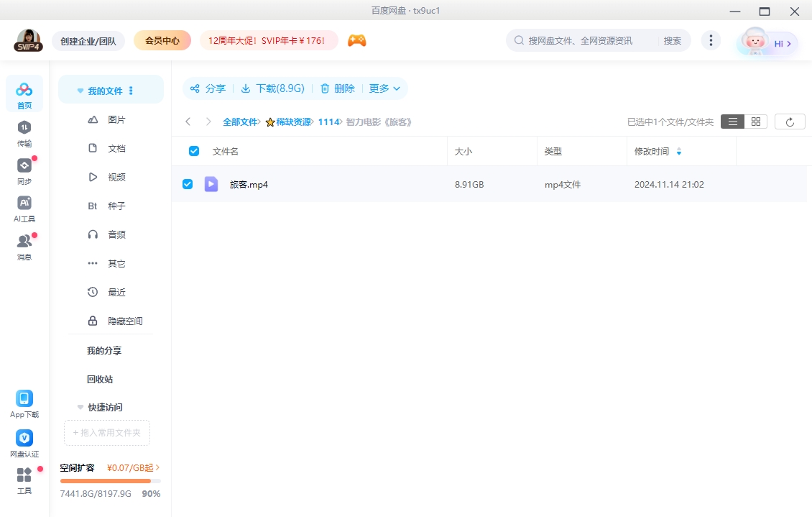Viewport: 812px width, 517px height.
Task: Switch to grid view layout
Action: (755, 121)
